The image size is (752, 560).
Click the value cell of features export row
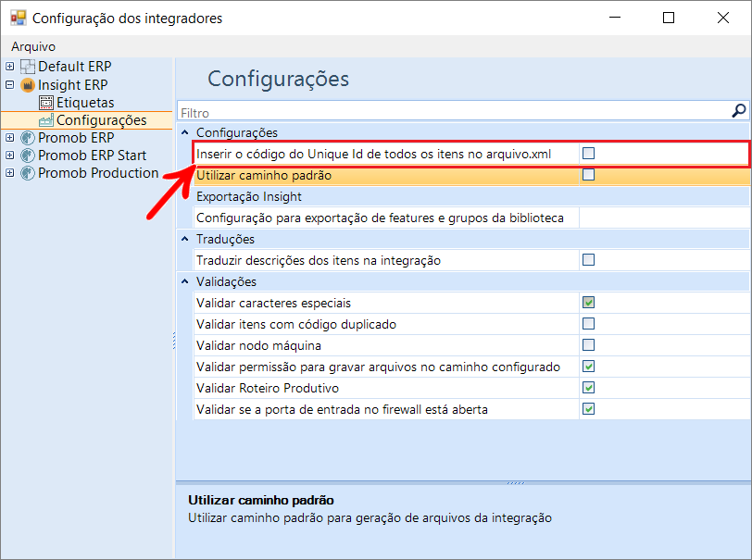click(x=665, y=218)
